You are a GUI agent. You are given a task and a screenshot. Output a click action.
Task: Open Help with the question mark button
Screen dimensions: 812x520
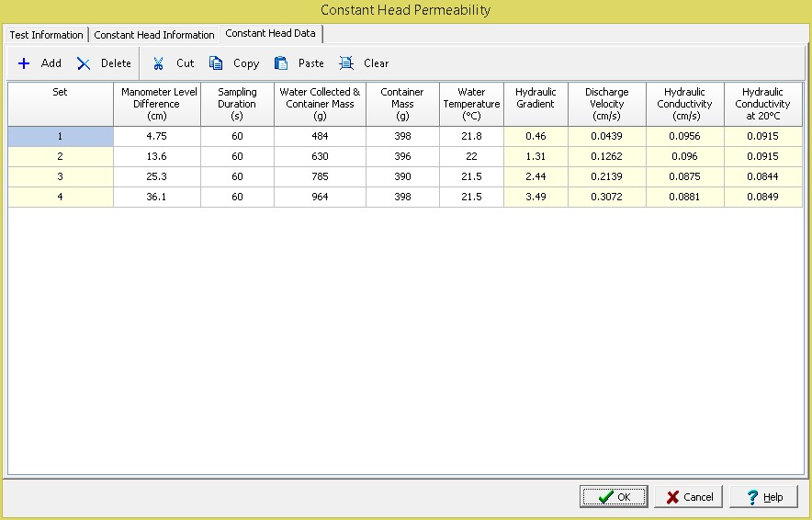click(763, 497)
